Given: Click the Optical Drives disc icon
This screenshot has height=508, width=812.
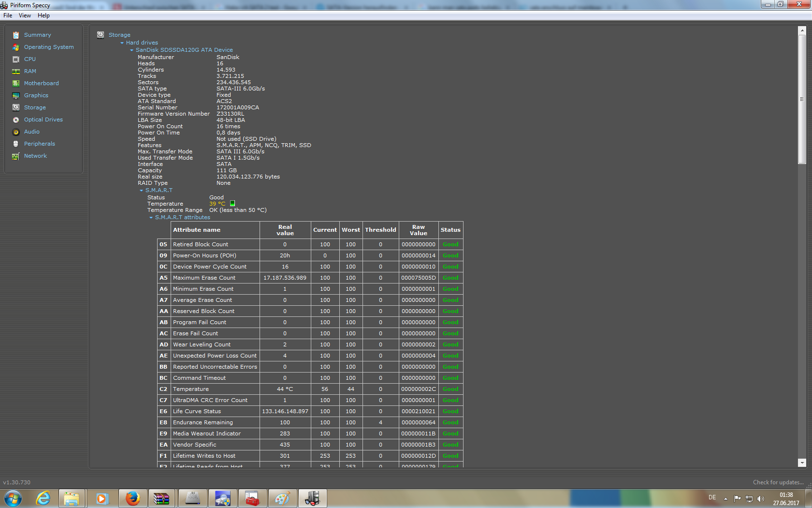Looking at the screenshot, I should point(16,120).
